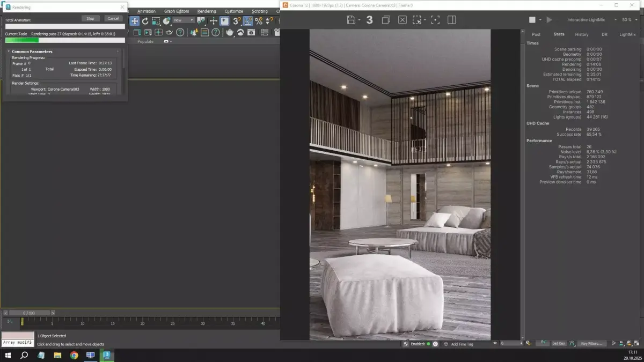Select the Rotate tool icon
Viewport: 644px width, 362px height.
tap(145, 21)
